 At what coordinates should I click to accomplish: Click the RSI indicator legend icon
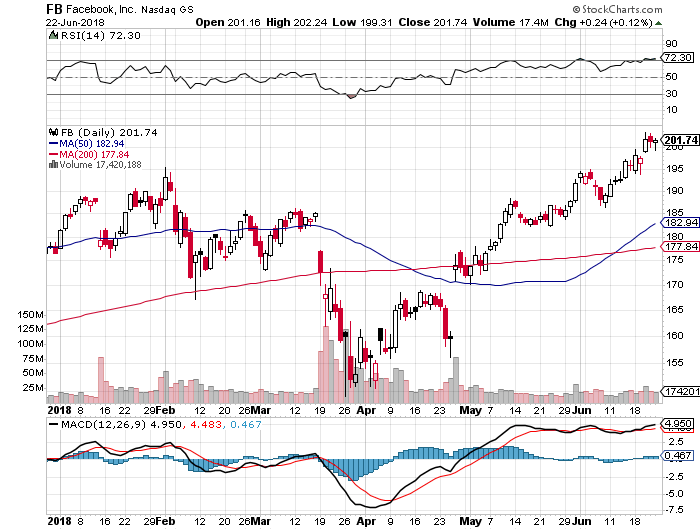[53, 35]
